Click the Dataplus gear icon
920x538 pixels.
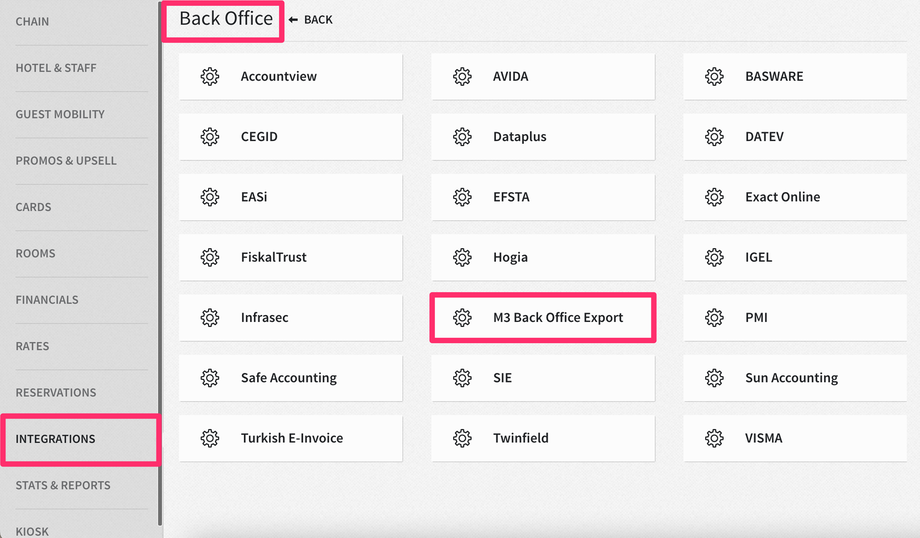pyautogui.click(x=462, y=137)
